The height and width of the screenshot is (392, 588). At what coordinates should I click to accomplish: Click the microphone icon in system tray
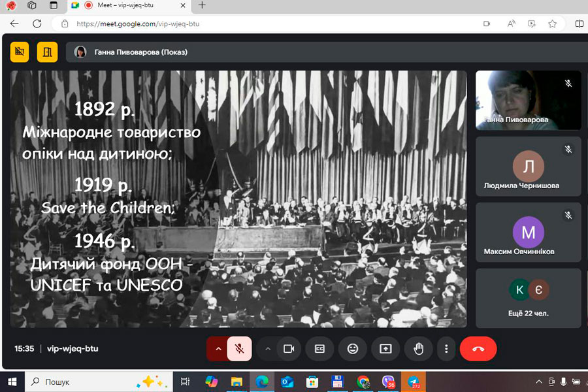point(563,382)
